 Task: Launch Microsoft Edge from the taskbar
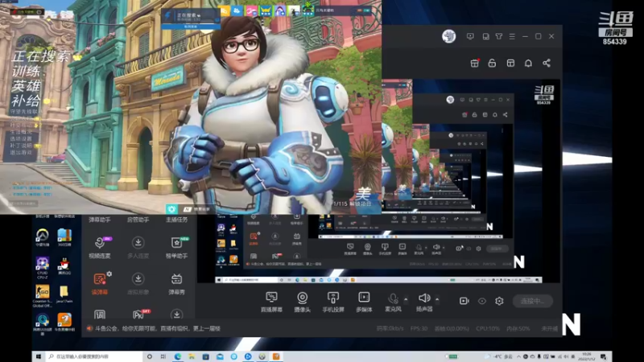177,356
